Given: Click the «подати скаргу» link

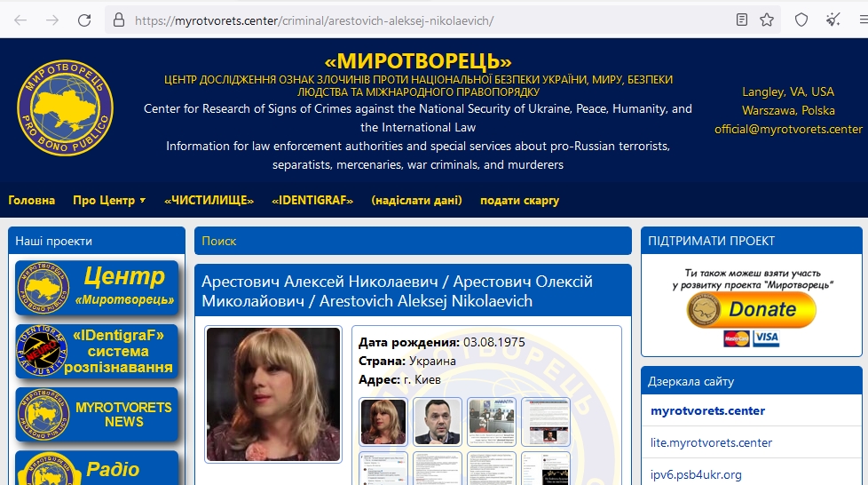Looking at the screenshot, I should click(x=519, y=200).
